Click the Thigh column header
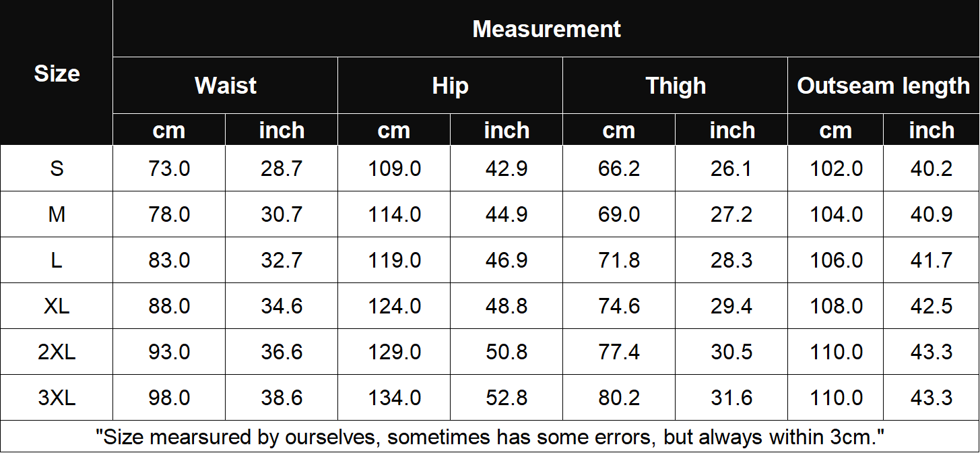Image resolution: width=980 pixels, height=453 pixels. point(676,86)
